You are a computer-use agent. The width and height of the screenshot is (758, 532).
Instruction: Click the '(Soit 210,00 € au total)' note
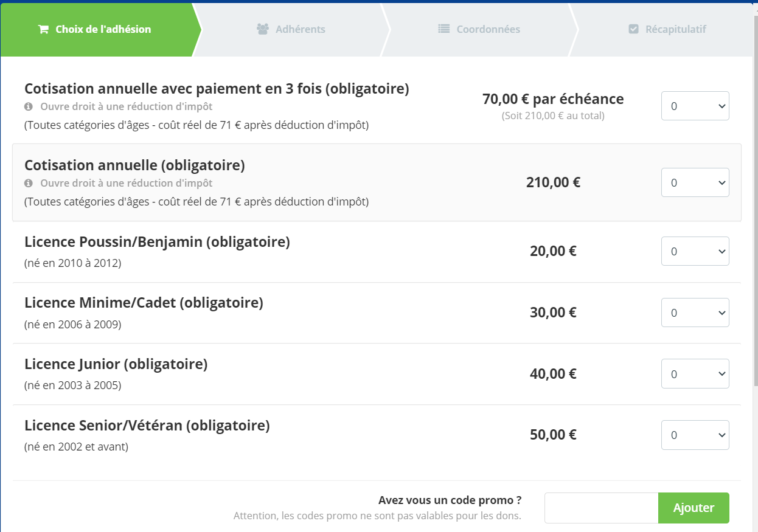pos(553,116)
